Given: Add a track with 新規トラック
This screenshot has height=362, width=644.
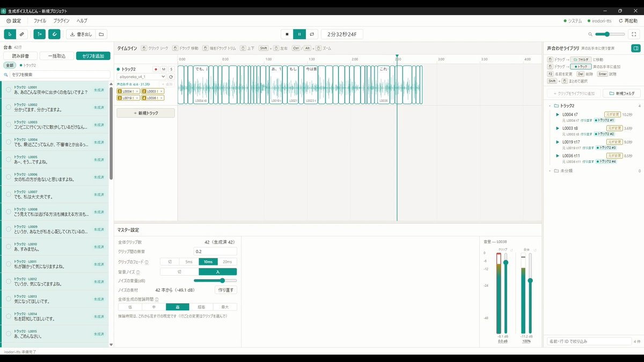Looking at the screenshot, I should 145,113.
